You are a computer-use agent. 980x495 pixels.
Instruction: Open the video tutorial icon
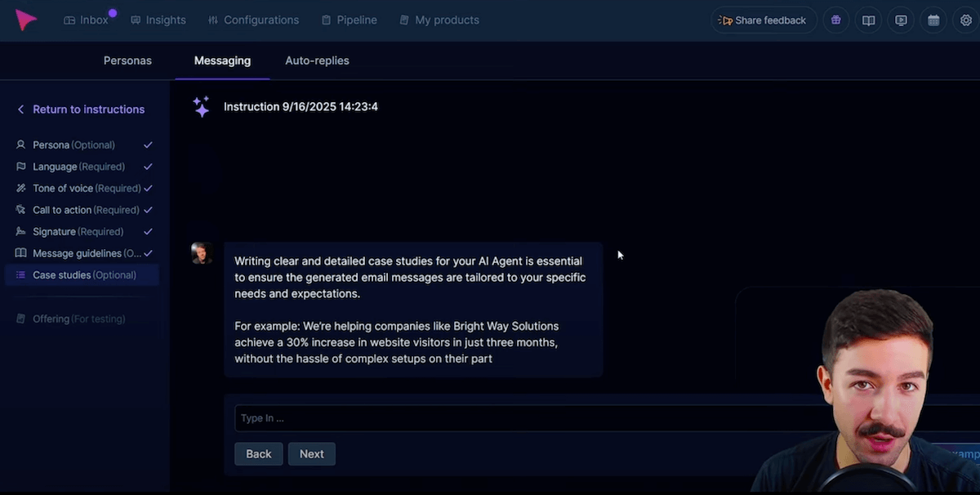(901, 20)
